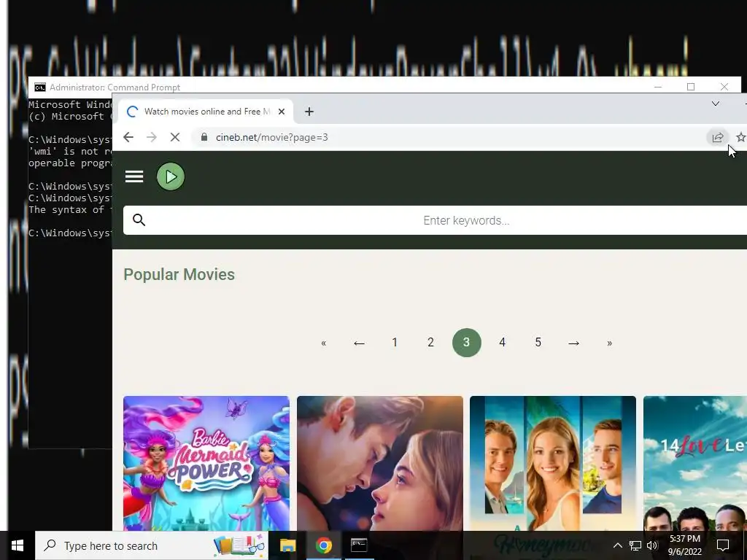Image resolution: width=747 pixels, height=560 pixels.
Task: Bookmark this page with star icon
Action: [741, 138]
